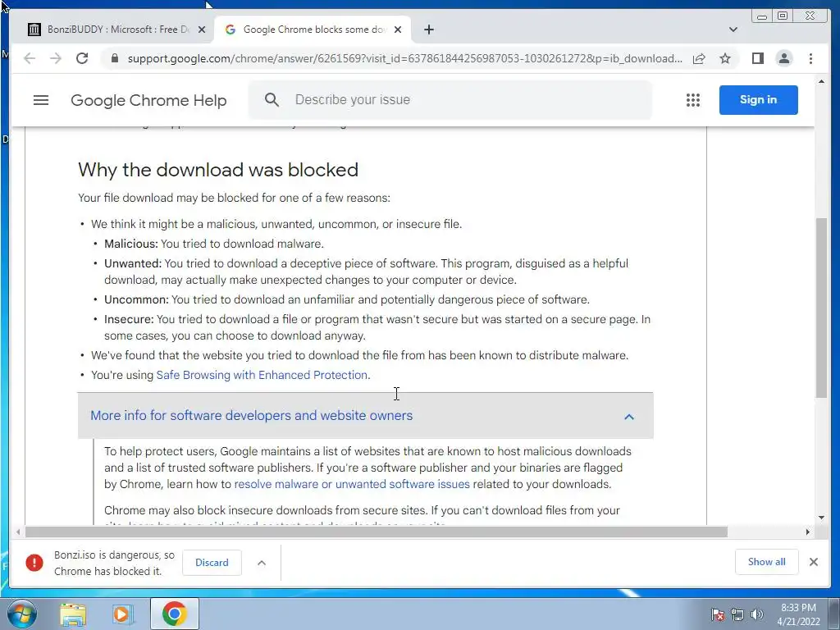Open resolve malware or unwanted software issues link

coord(352,484)
